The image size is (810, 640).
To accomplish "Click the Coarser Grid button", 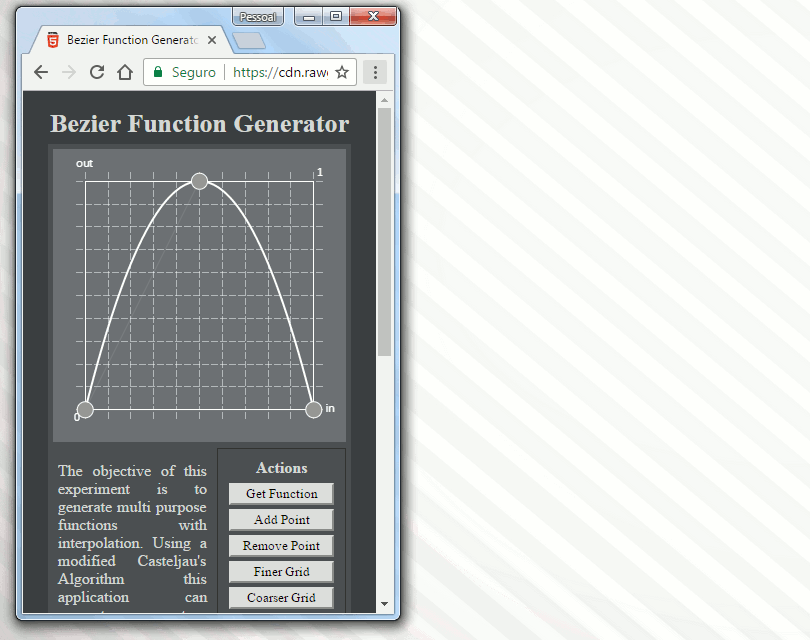I will tap(281, 598).
